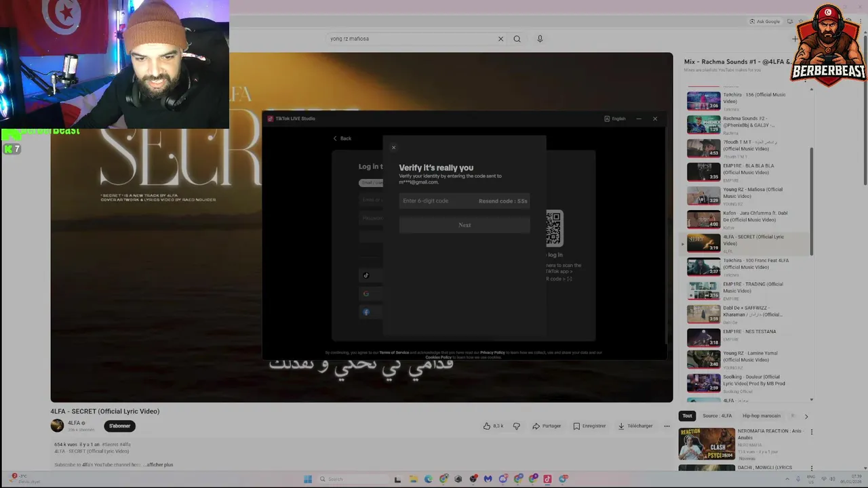Click the Windows taskbar Search box
This screenshot has height=488, width=868.
coord(353,479)
